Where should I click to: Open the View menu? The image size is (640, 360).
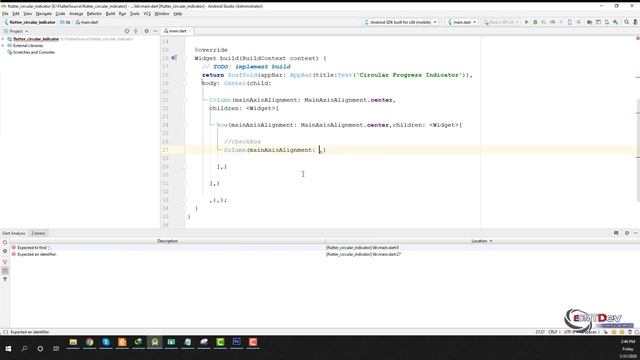(x=27, y=13)
